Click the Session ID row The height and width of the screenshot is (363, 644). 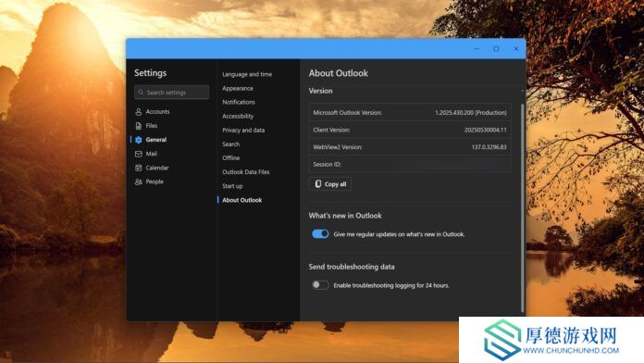click(x=410, y=165)
